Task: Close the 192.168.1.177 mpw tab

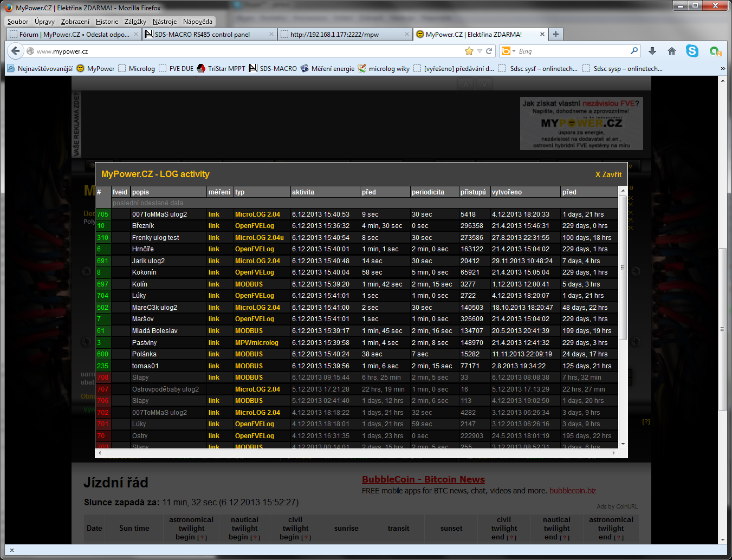Action: tap(407, 34)
